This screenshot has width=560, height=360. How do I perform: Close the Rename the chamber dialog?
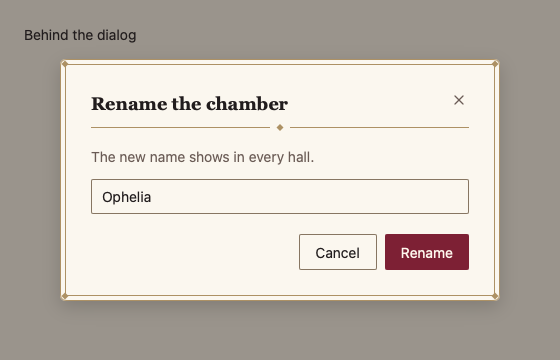(x=459, y=100)
